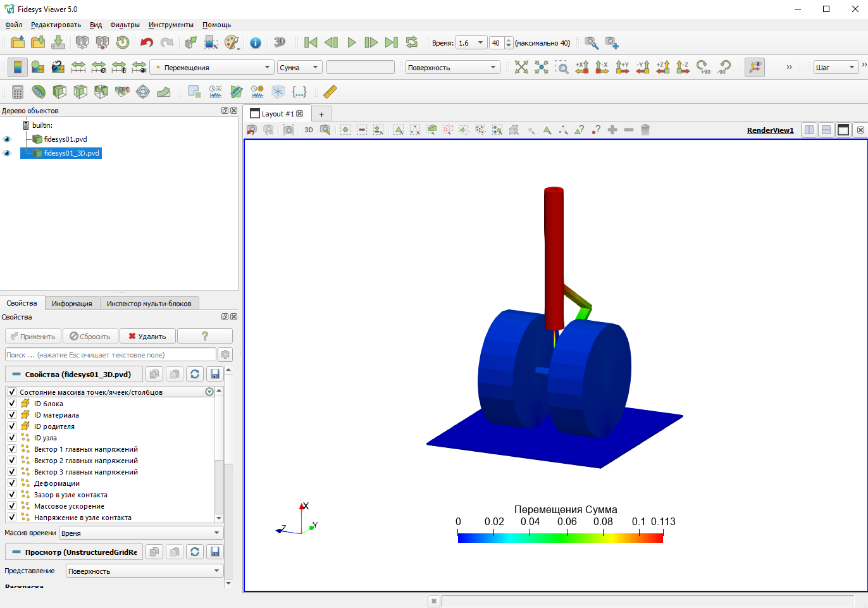The height and width of the screenshot is (608, 868).
Task: Click the Удалить button
Action: point(147,336)
